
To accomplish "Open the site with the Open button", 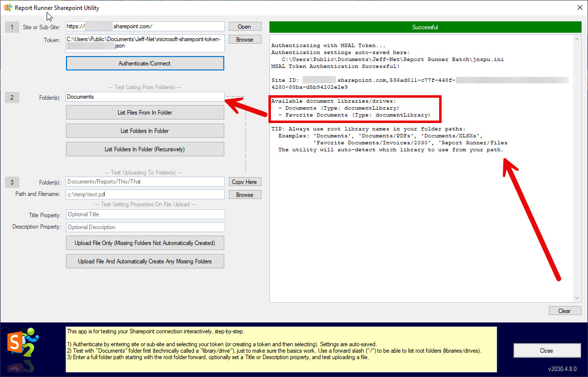I will tap(245, 27).
